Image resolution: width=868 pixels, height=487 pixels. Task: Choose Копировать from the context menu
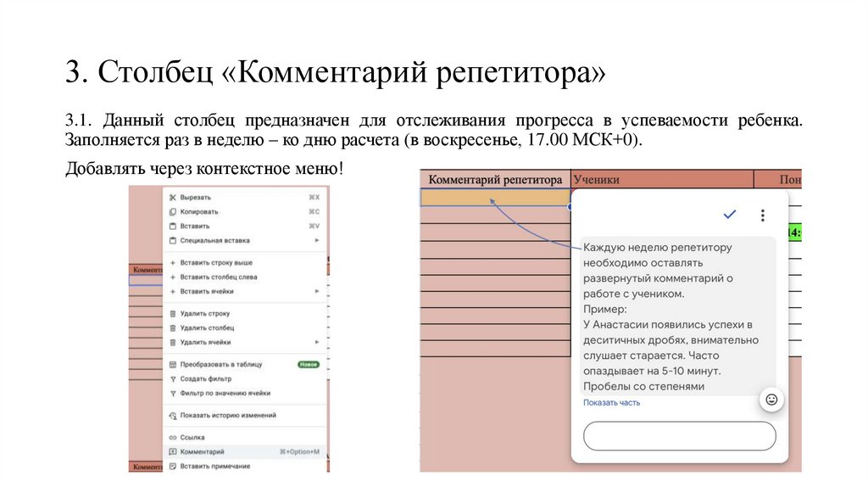pos(245,211)
